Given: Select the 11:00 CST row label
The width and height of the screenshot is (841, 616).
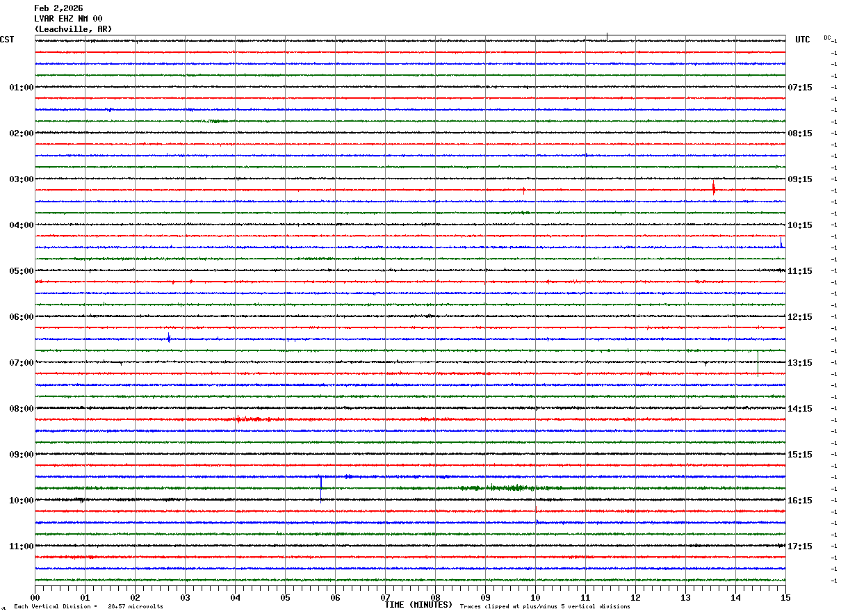Looking at the screenshot, I should click(22, 546).
